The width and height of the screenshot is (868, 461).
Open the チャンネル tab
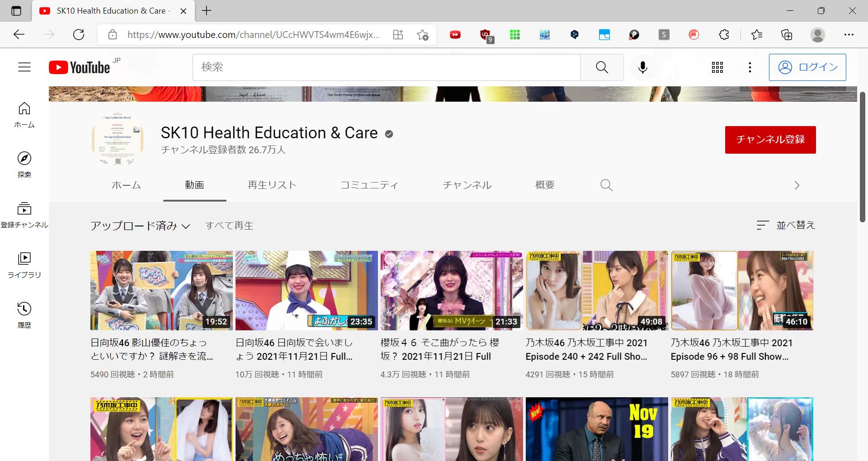(467, 185)
